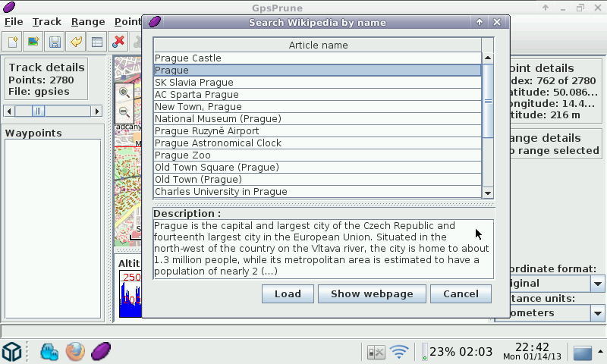Image resolution: width=607 pixels, height=364 pixels.
Task: Zoom in on the map
Action: click(x=124, y=93)
